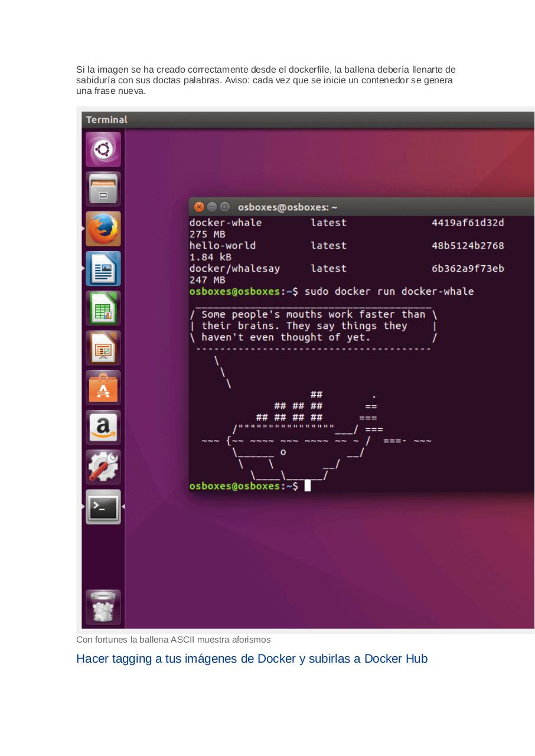Viewport: 535px width, 756px height.
Task: Open LibreOffice Calc
Action: (x=103, y=308)
